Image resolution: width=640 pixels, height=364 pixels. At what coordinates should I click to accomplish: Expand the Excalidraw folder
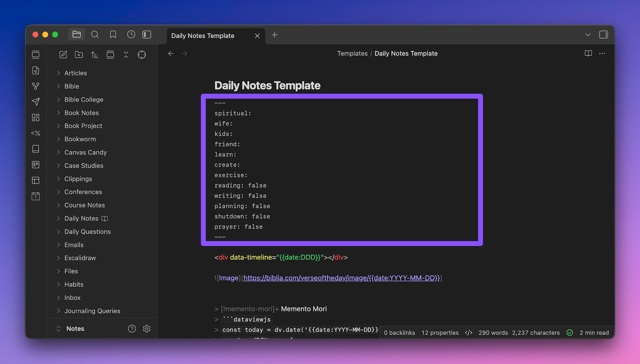58,258
